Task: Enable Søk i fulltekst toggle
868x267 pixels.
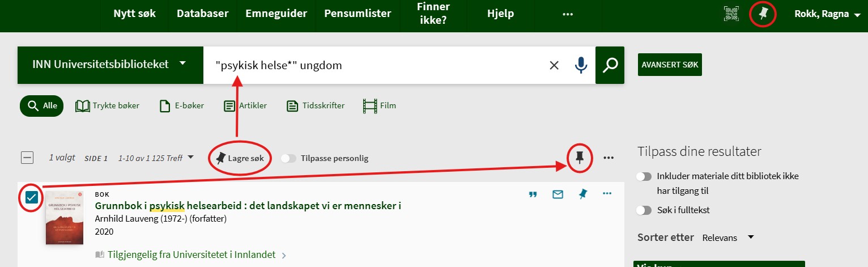Action: pyautogui.click(x=644, y=210)
